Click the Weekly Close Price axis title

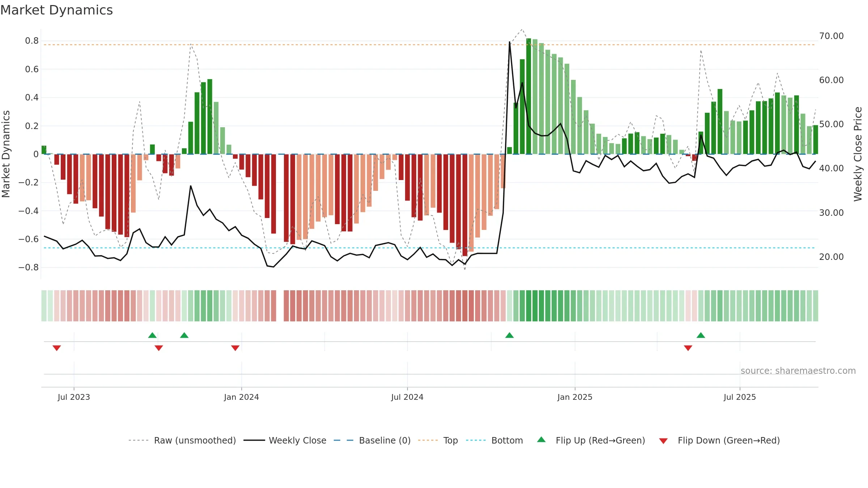858,154
